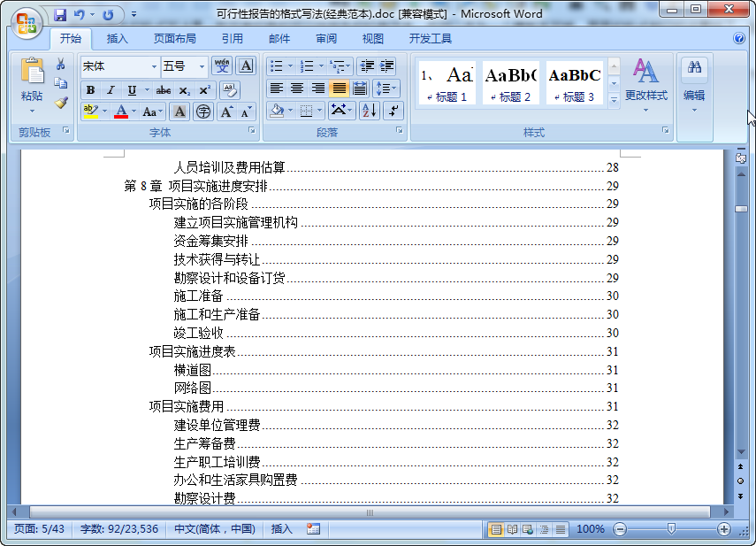Click the 粘贴 paste button

pyautogui.click(x=32, y=85)
